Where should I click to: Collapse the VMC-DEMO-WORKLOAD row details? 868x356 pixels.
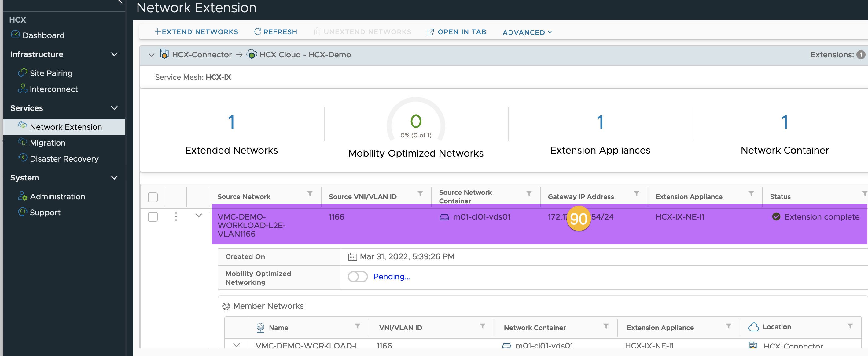(x=198, y=216)
